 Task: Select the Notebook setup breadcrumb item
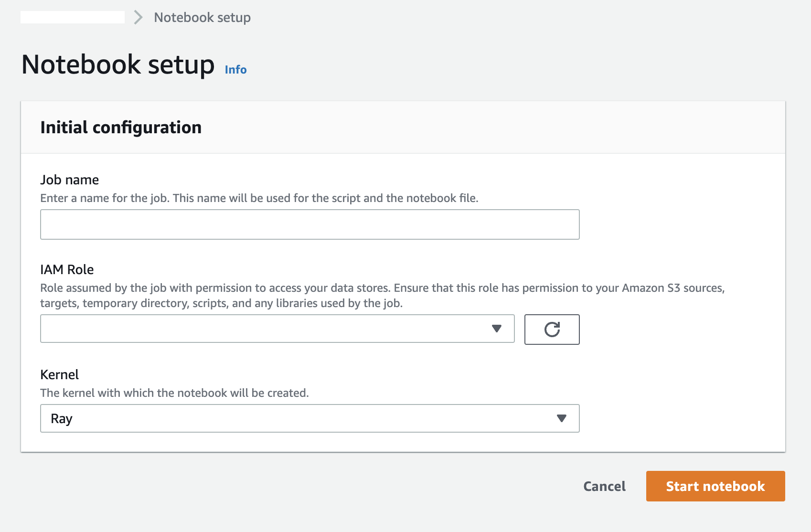[202, 18]
